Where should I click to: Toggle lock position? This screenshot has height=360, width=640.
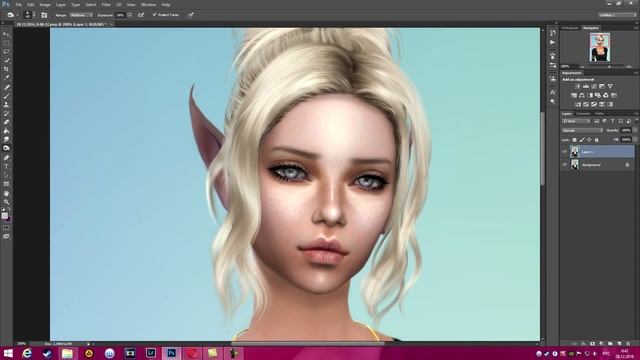tap(589, 140)
